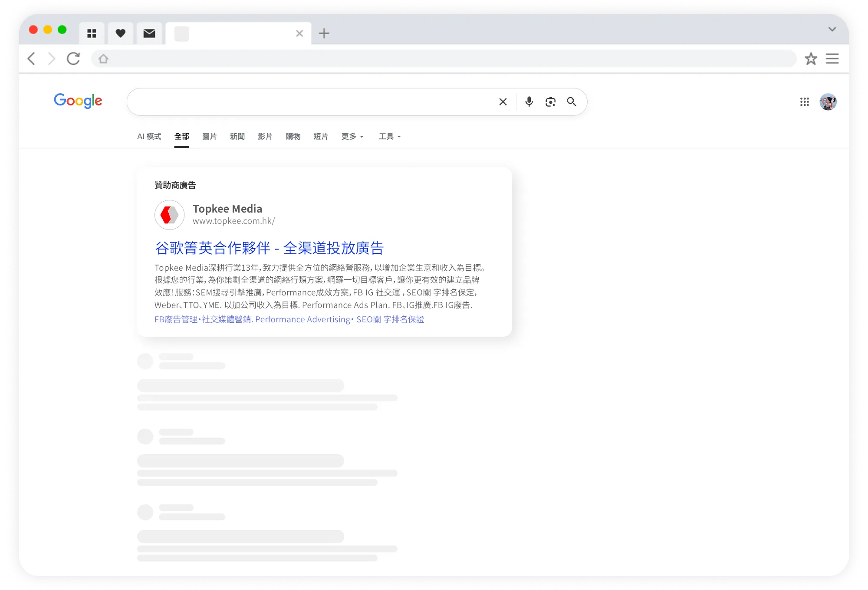The width and height of the screenshot is (868, 590).
Task: Click the magnifying glass search icon
Action: (x=572, y=102)
